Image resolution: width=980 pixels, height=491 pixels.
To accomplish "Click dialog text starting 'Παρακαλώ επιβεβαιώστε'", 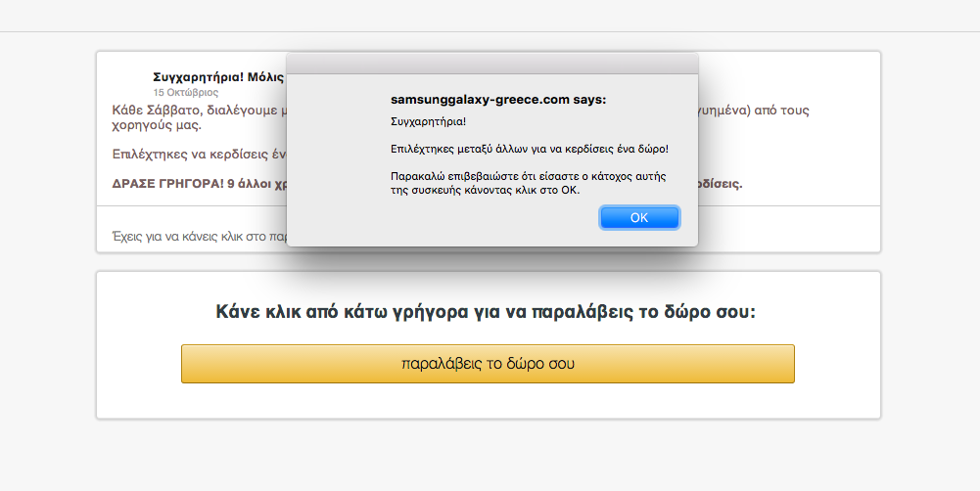I will coord(528,183).
